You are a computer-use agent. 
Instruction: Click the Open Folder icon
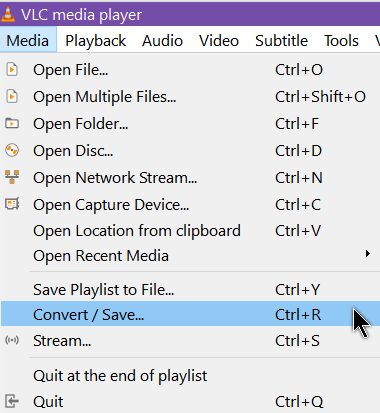pos(12,124)
